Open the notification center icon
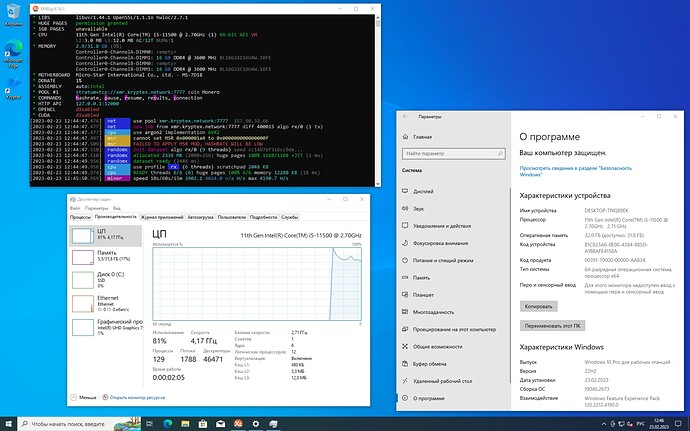Viewport: 690px width, 431px height. click(x=677, y=424)
